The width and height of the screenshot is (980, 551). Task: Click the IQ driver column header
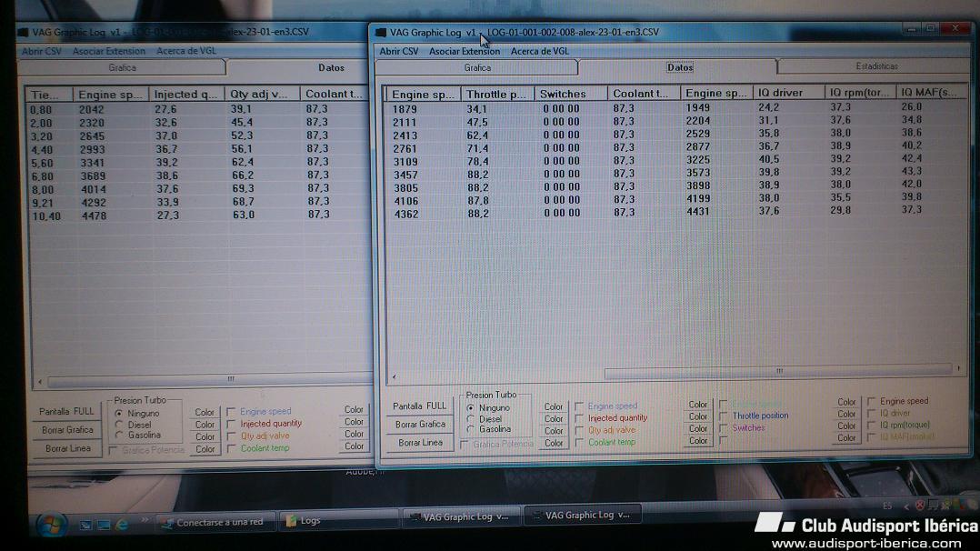coord(788,93)
